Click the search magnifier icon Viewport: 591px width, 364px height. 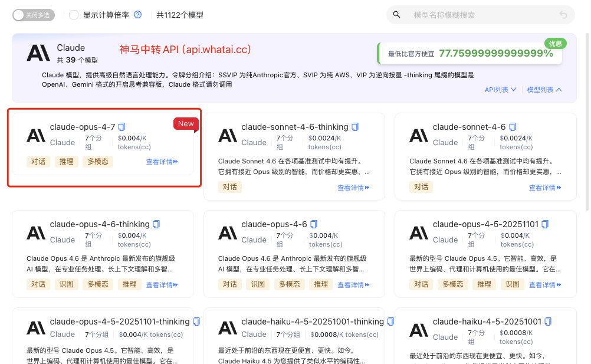click(x=396, y=15)
